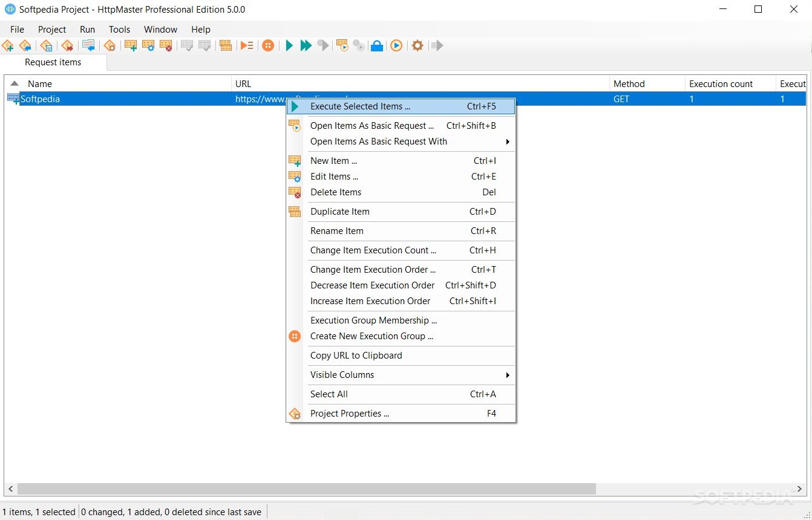Click the horizontal scrollbar thumb
This screenshot has width=812, height=520.
coord(307,489)
